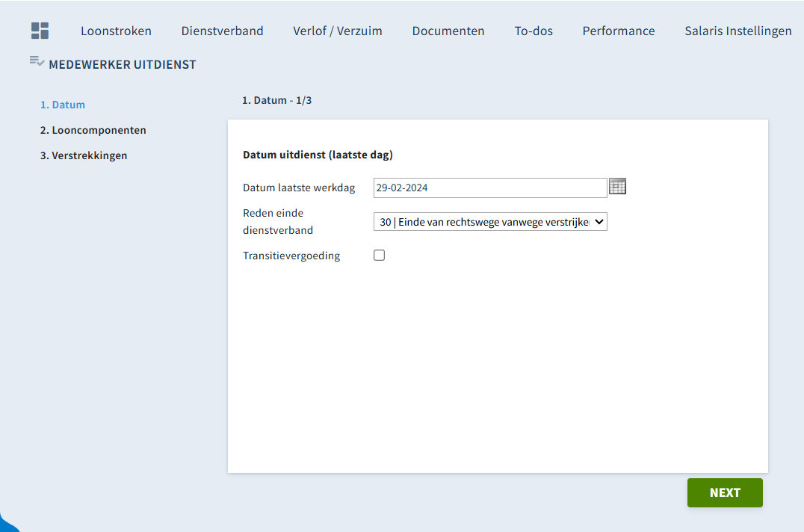
Task: Click 'Datum uitdienst (laatste dag)' heading
Action: (318, 155)
